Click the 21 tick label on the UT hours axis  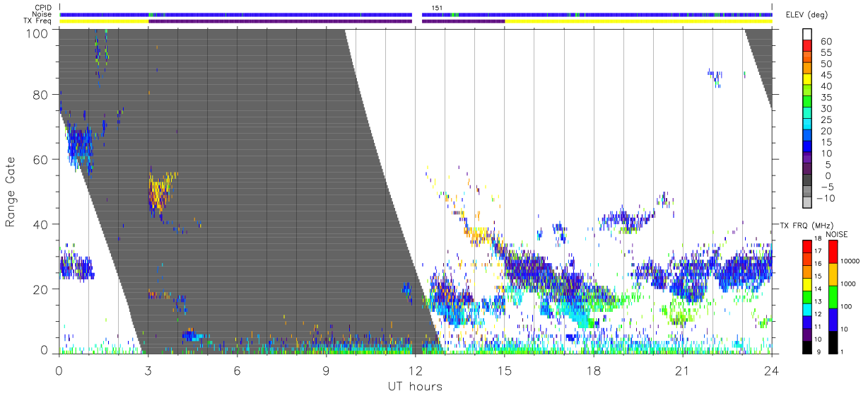pyautogui.click(x=682, y=371)
